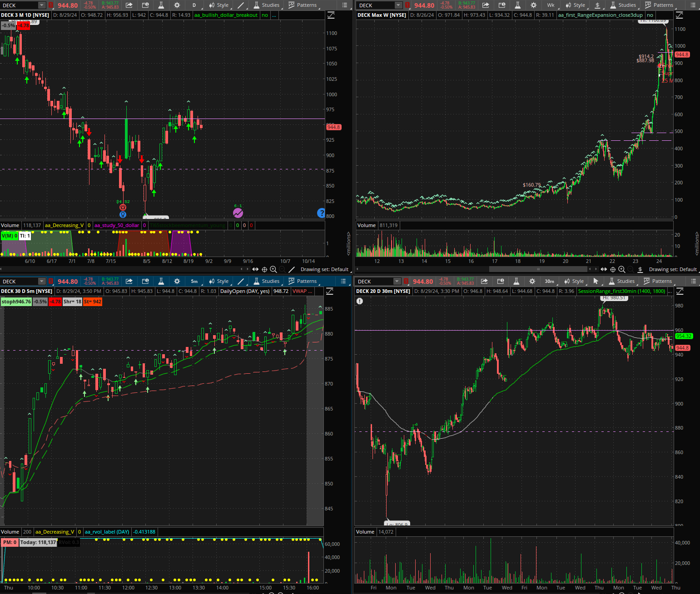
Task: Click Studies button in daily chart toolbar
Action: click(267, 5)
